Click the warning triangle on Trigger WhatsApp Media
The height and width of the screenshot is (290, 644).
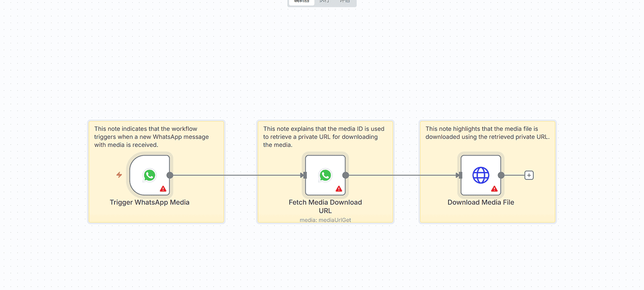[163, 189]
